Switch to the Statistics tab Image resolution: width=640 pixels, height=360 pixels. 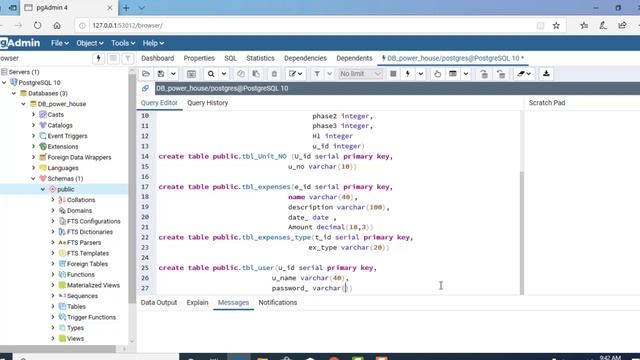[x=260, y=58]
